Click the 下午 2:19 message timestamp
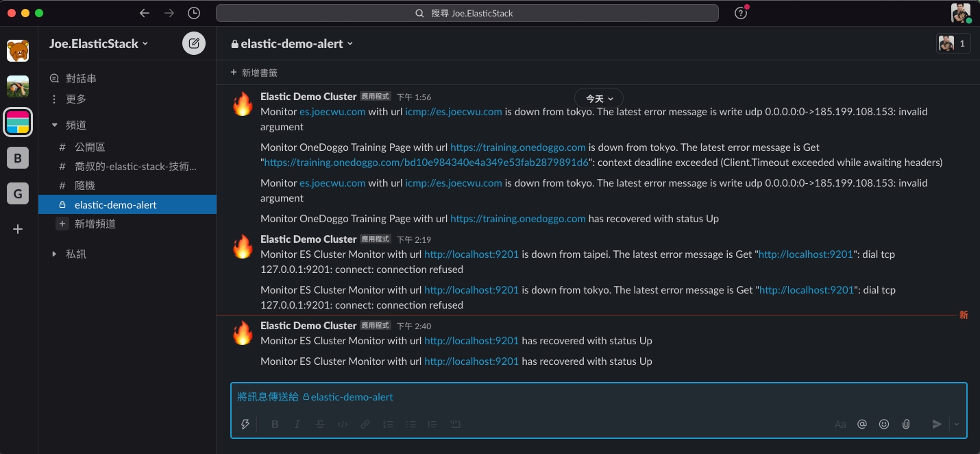980x454 pixels. tap(414, 240)
